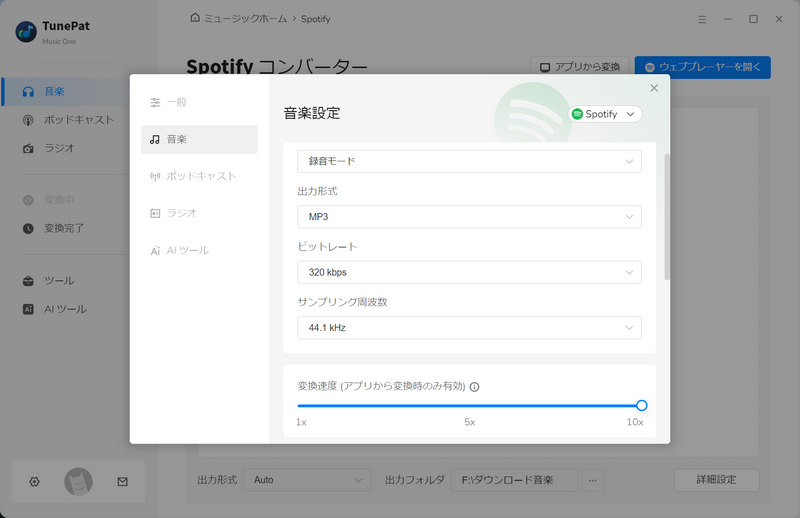Click the 音楽設定 heading text

312,113
